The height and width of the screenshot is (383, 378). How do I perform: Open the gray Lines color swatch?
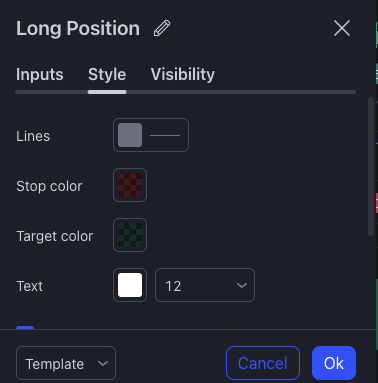[130, 135]
